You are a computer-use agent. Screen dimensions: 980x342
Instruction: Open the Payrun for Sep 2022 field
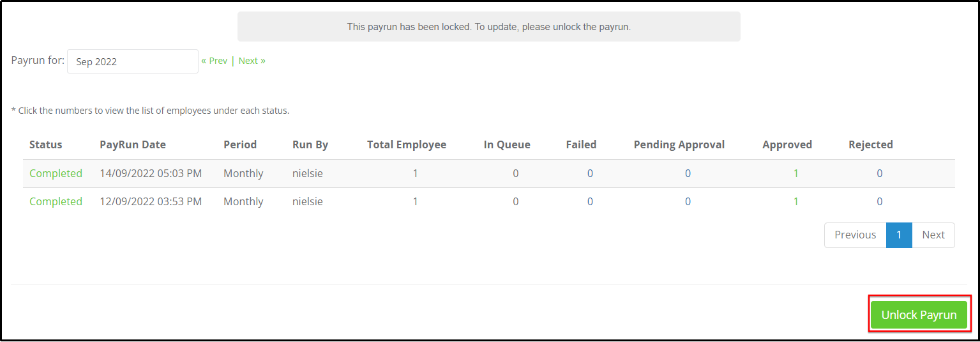133,61
